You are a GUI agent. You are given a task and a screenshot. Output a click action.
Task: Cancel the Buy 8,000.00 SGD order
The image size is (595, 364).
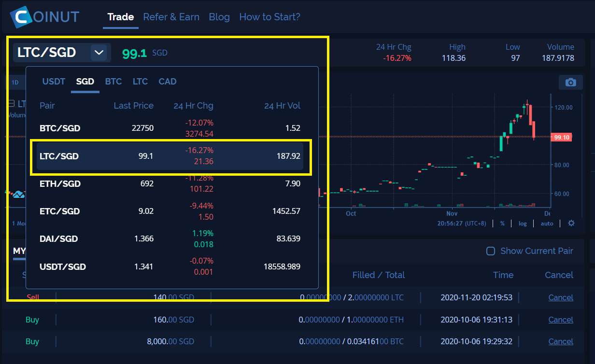click(561, 341)
